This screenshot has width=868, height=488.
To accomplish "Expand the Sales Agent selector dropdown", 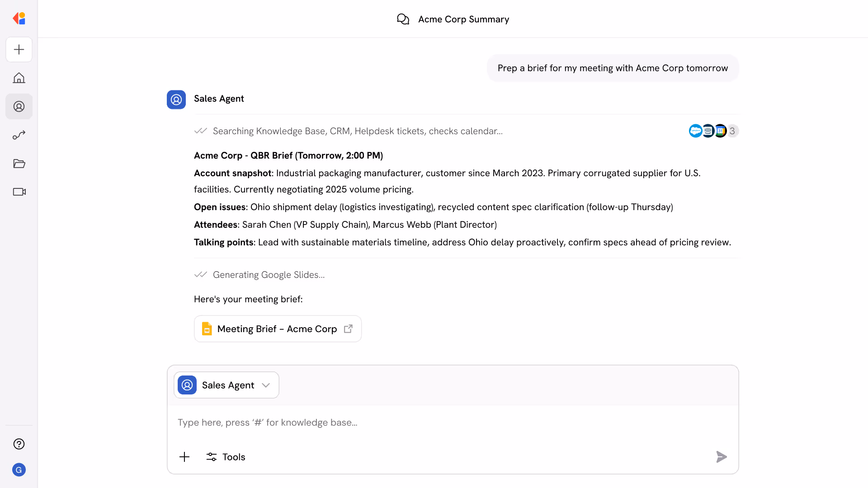I will point(266,385).
